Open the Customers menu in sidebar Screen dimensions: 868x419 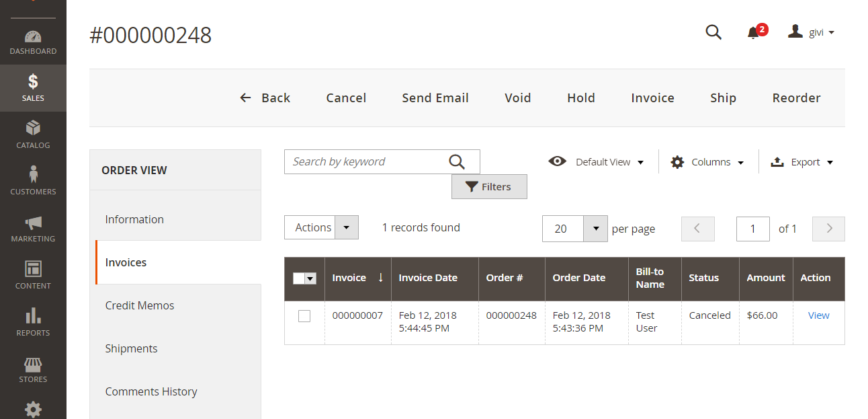(x=33, y=182)
